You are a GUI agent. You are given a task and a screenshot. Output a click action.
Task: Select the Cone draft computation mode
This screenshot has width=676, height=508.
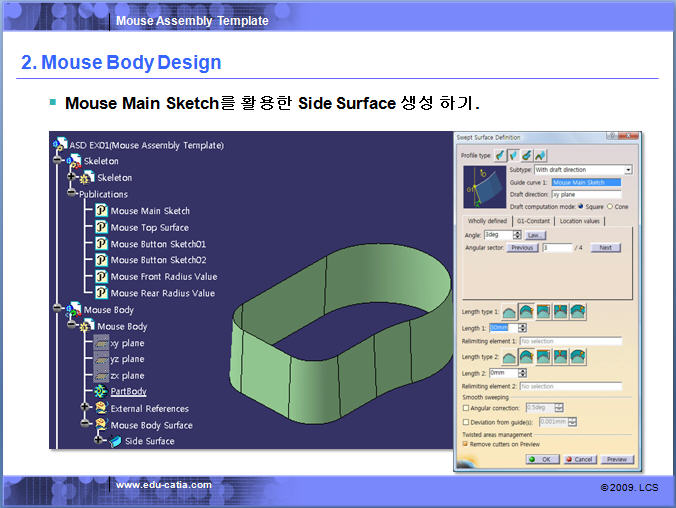pos(610,205)
